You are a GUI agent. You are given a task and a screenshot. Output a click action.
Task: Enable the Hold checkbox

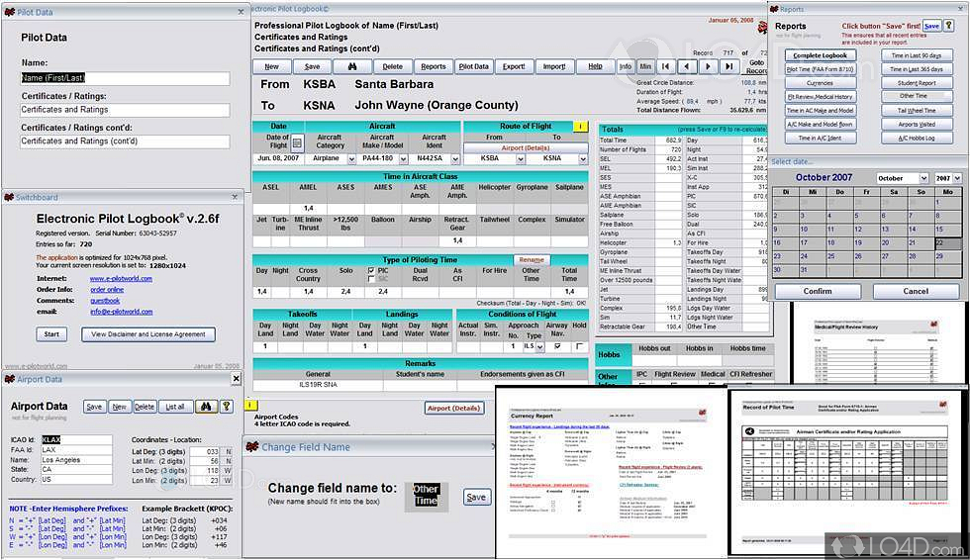coord(579,346)
